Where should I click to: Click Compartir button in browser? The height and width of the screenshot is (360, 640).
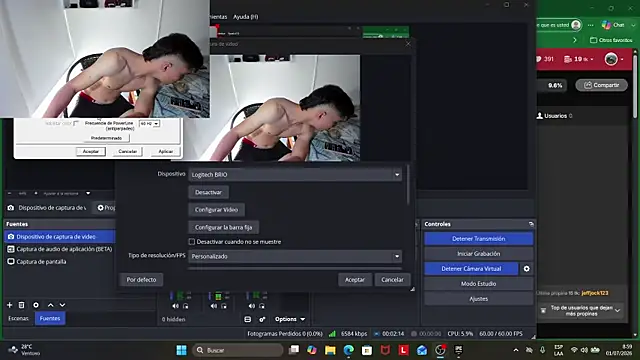[x=602, y=85]
